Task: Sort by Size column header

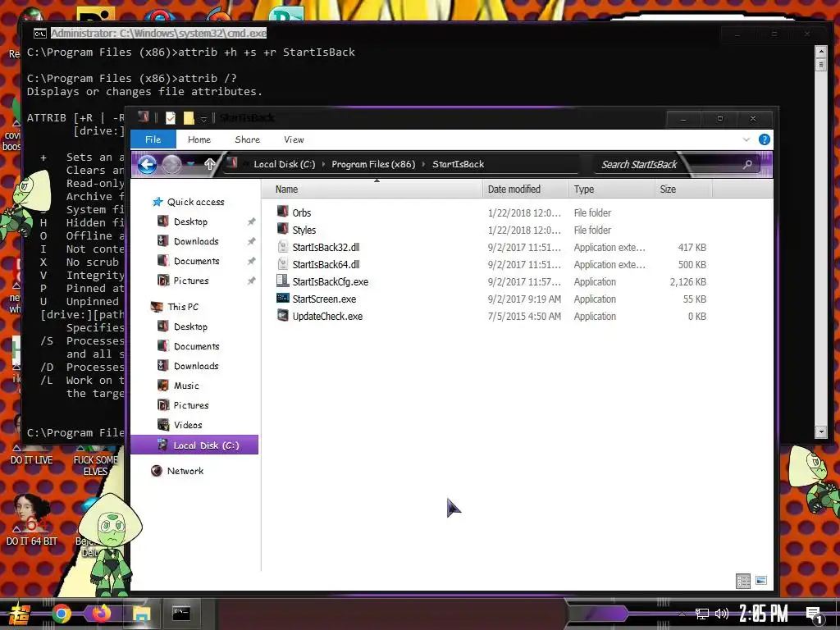Action: [x=683, y=189]
